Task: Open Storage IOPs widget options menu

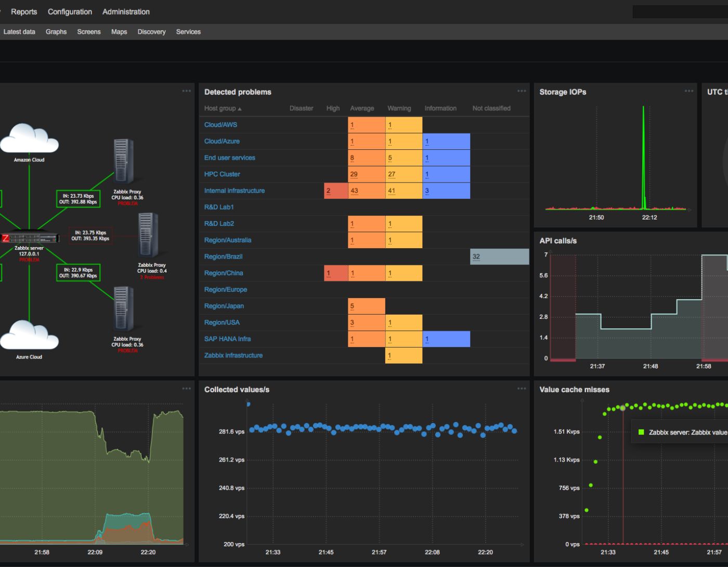Action: (689, 91)
